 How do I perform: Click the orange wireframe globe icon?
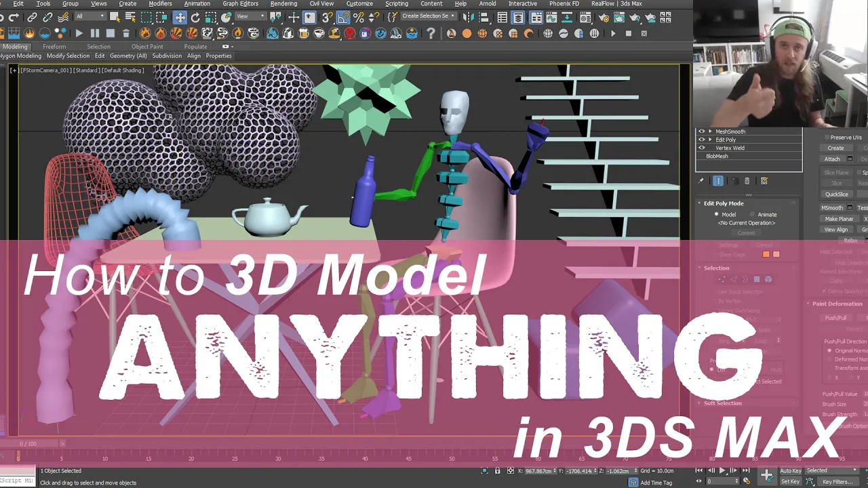[x=482, y=33]
